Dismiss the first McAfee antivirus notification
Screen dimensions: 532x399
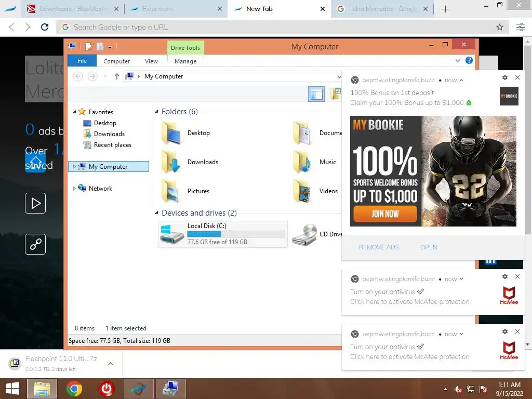517,276
